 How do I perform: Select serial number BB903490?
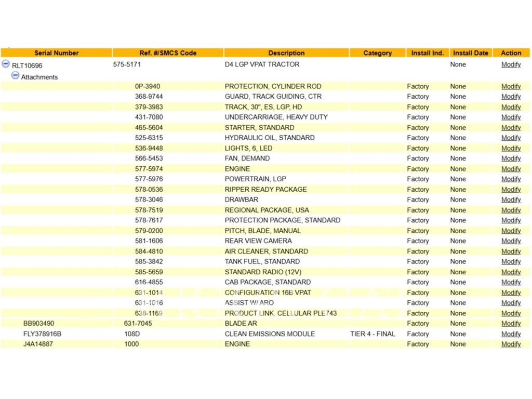coord(38,324)
